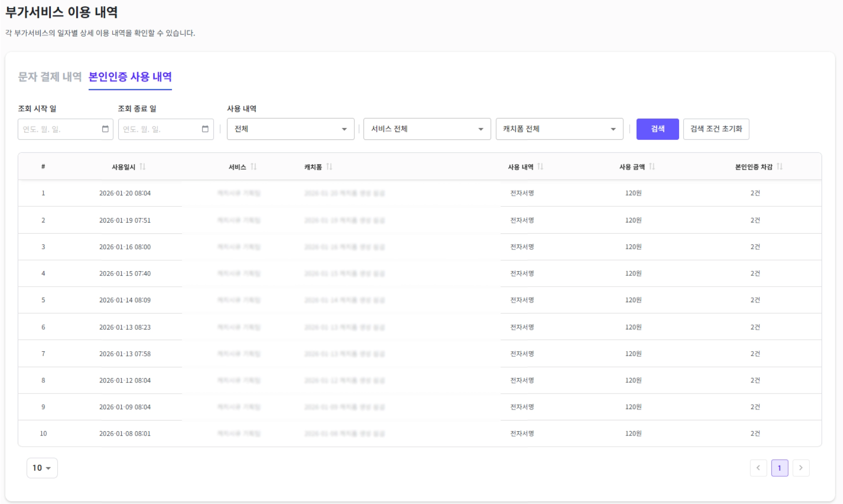Click 검색 조건 초기화 button
Screen dimensions: 843x504
tap(716, 129)
